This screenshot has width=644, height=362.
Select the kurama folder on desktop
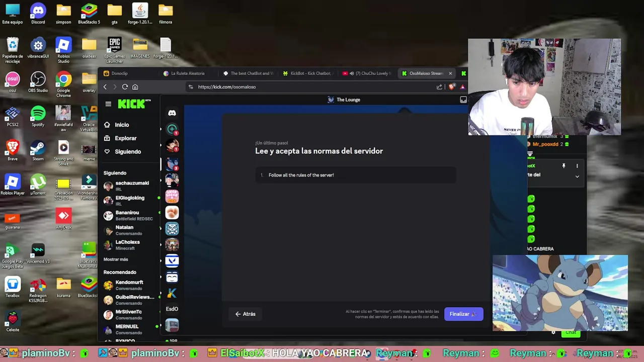(63, 287)
